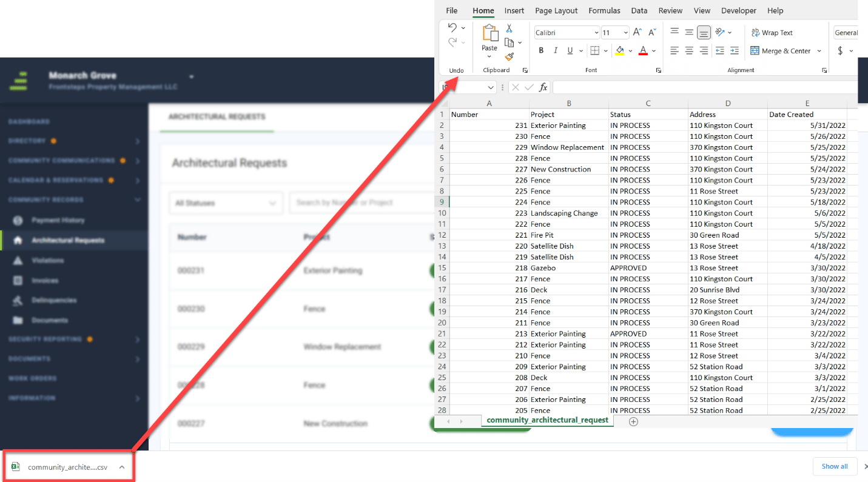Image resolution: width=868 pixels, height=482 pixels.
Task: Expand the downloaded csv file options chevron
Action: [x=122, y=467]
